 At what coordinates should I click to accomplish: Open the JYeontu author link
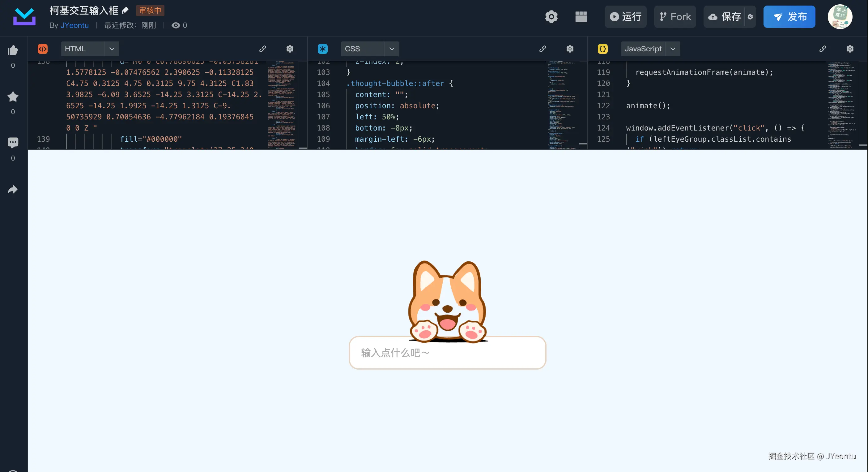[74, 25]
